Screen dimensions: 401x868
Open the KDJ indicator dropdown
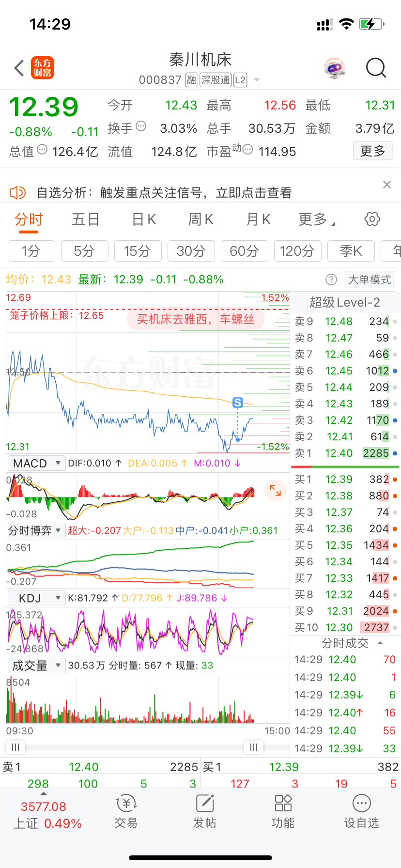click(36, 598)
